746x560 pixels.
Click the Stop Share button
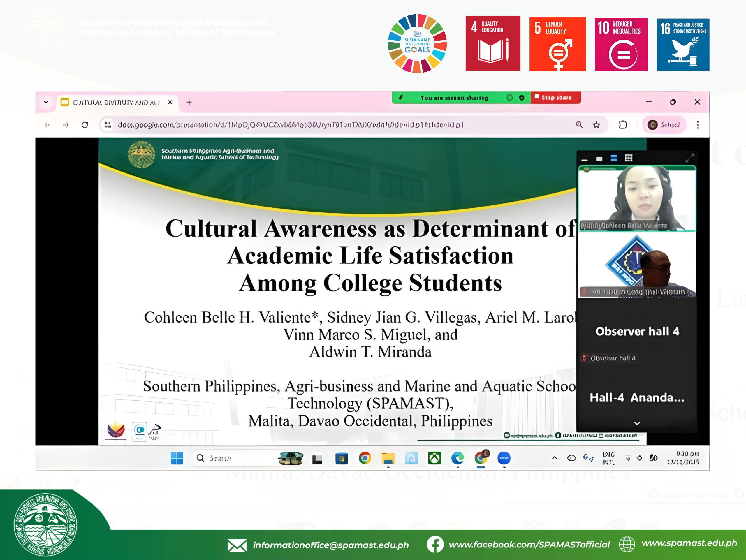coord(555,98)
